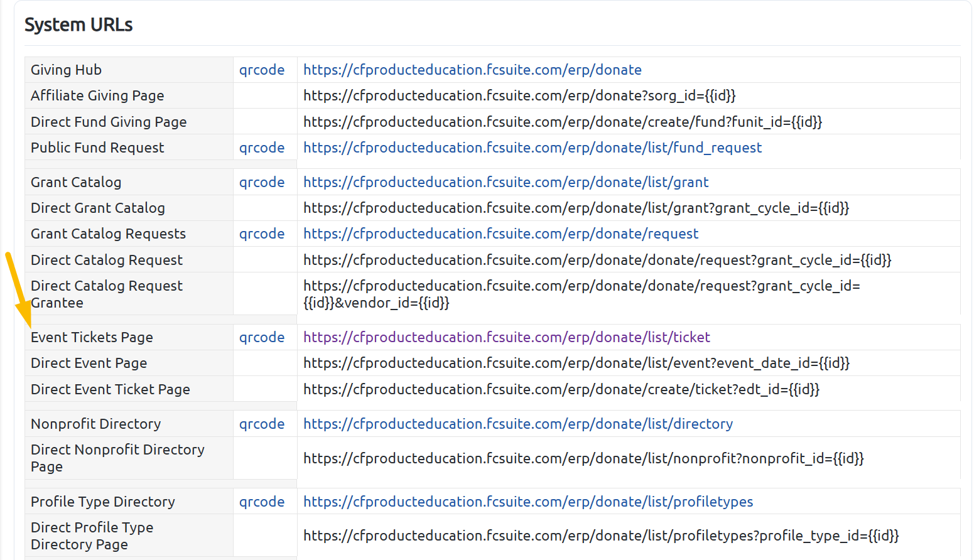Open the Profile Type Directory qrcode link
Viewport: 979px width, 560px height.
262,502
